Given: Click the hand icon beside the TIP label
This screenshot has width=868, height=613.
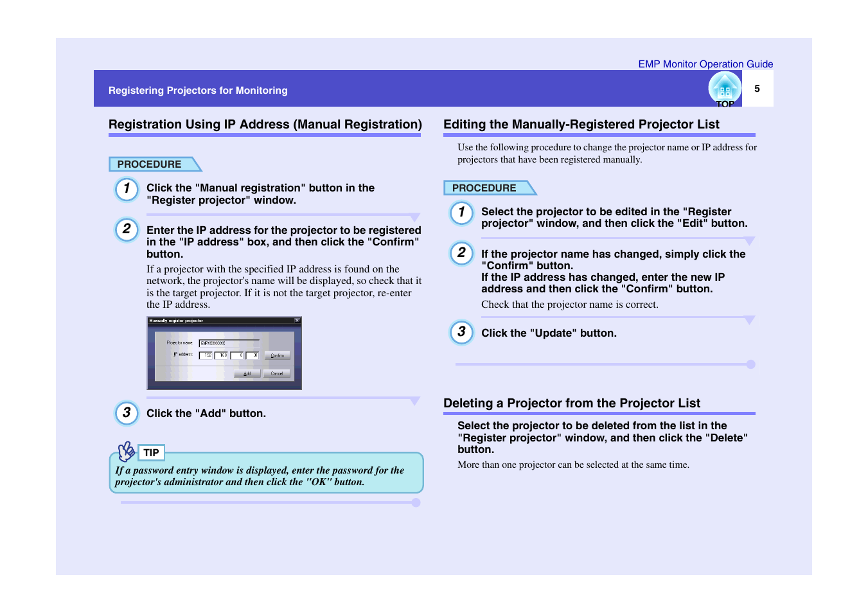Looking at the screenshot, I should (x=127, y=451).
